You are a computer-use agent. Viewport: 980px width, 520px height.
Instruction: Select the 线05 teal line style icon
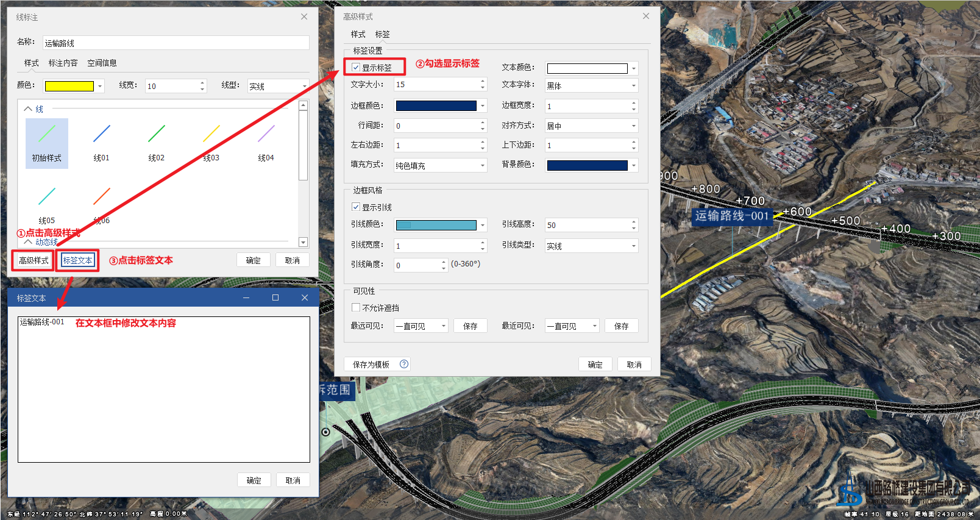[x=47, y=196]
